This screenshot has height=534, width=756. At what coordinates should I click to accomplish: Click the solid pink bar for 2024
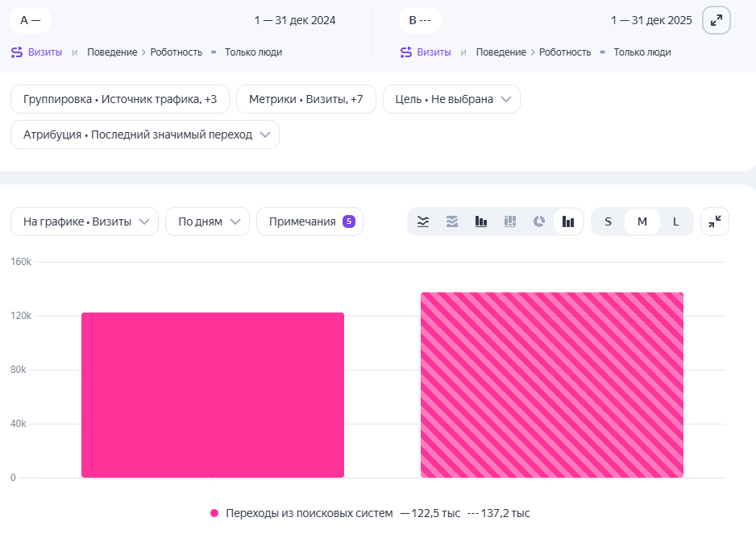(x=213, y=395)
